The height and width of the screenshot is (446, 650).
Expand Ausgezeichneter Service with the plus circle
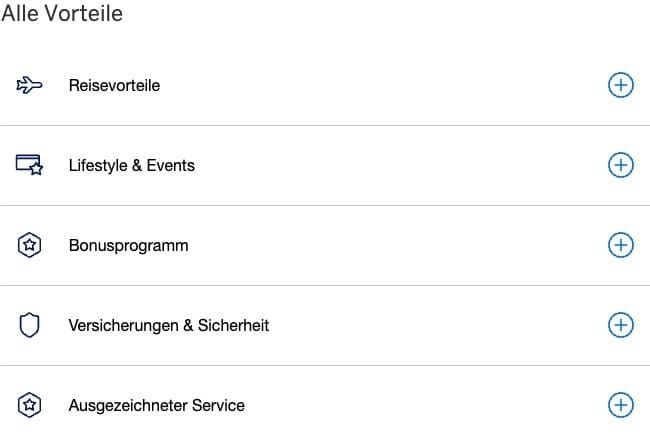(x=621, y=405)
